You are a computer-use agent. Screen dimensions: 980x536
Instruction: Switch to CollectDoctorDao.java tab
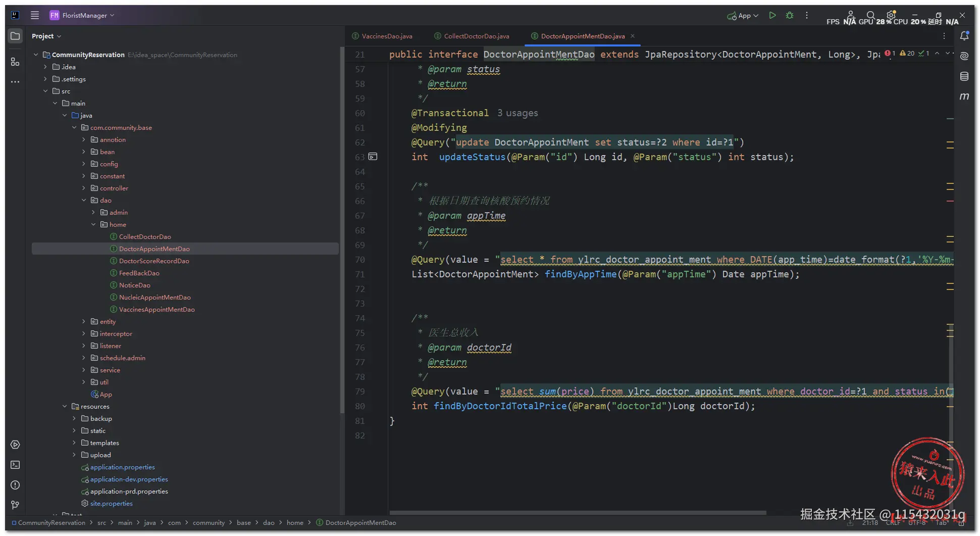coord(472,36)
